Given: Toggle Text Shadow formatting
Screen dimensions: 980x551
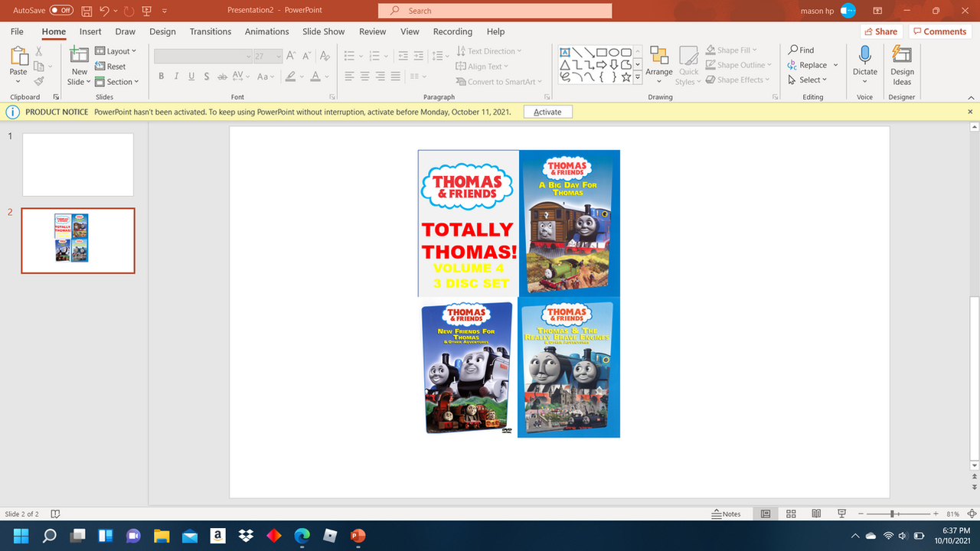Looking at the screenshot, I should coord(207,77).
